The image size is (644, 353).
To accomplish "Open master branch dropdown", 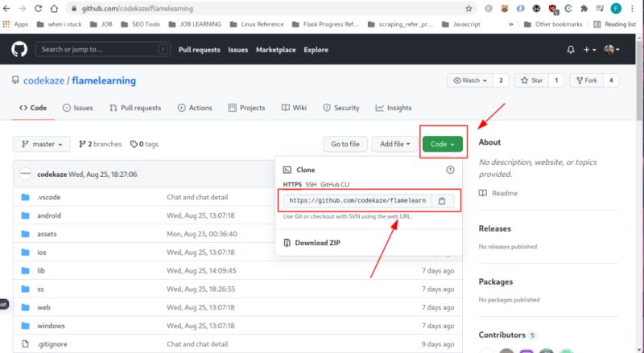I will 42,144.
